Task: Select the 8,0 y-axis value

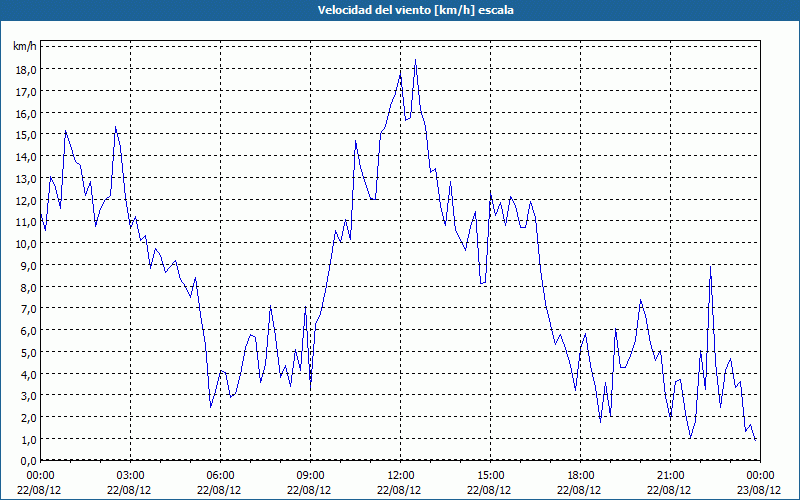Action: (28, 288)
